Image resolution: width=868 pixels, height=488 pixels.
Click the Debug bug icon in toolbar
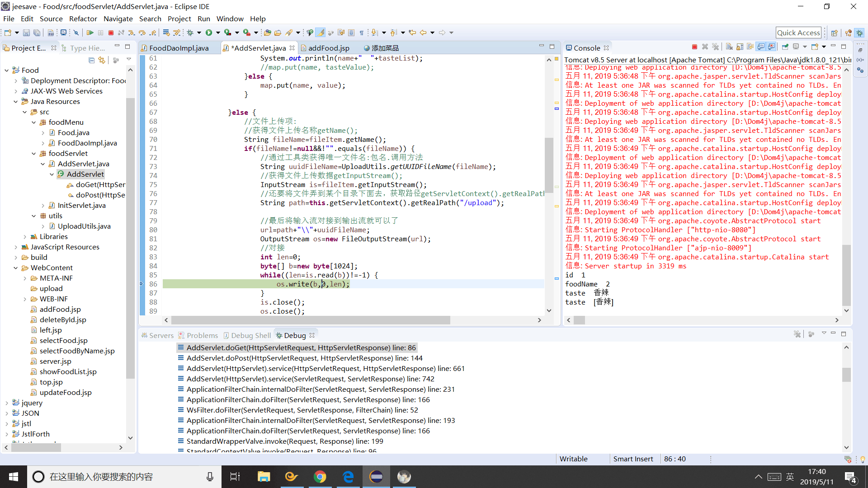point(190,33)
